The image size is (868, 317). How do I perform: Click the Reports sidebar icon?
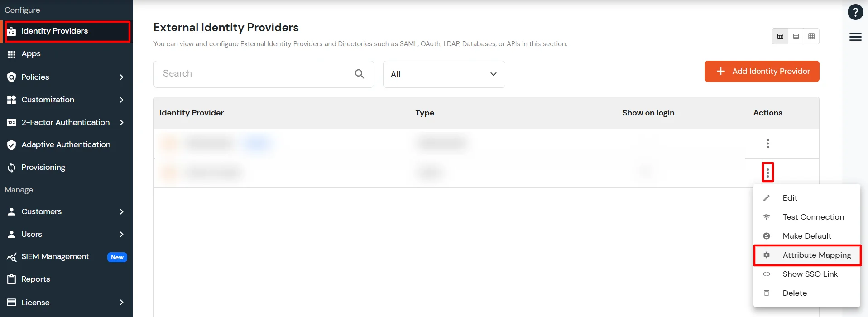coord(11,279)
